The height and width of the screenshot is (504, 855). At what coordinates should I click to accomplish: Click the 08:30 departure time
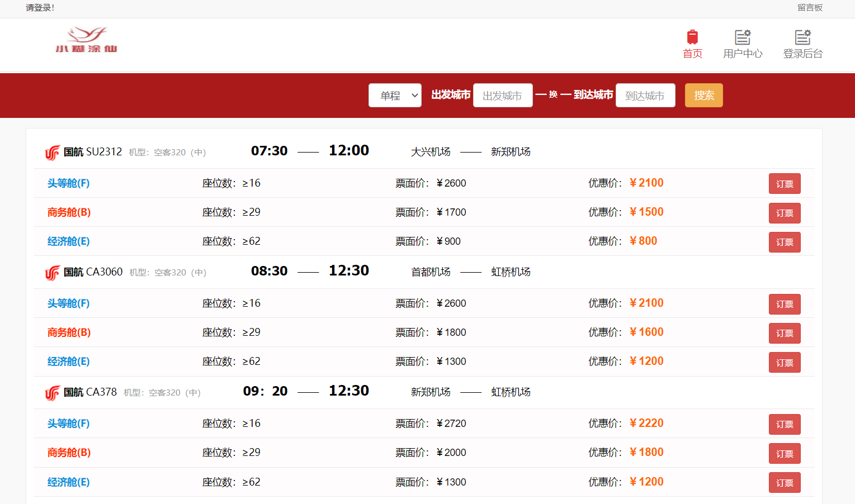point(269,271)
